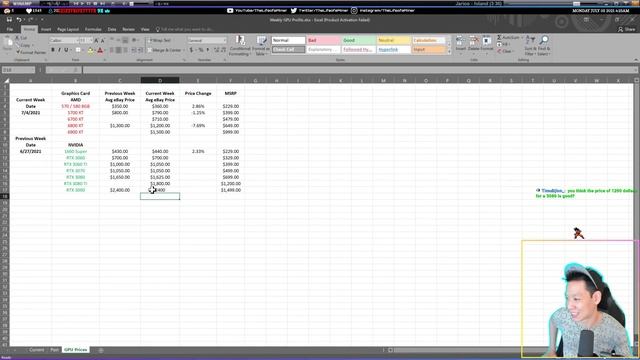Viewport: 640px width, 360px height.
Task: Select the GPU Prices sheet tab
Action: pyautogui.click(x=76, y=350)
